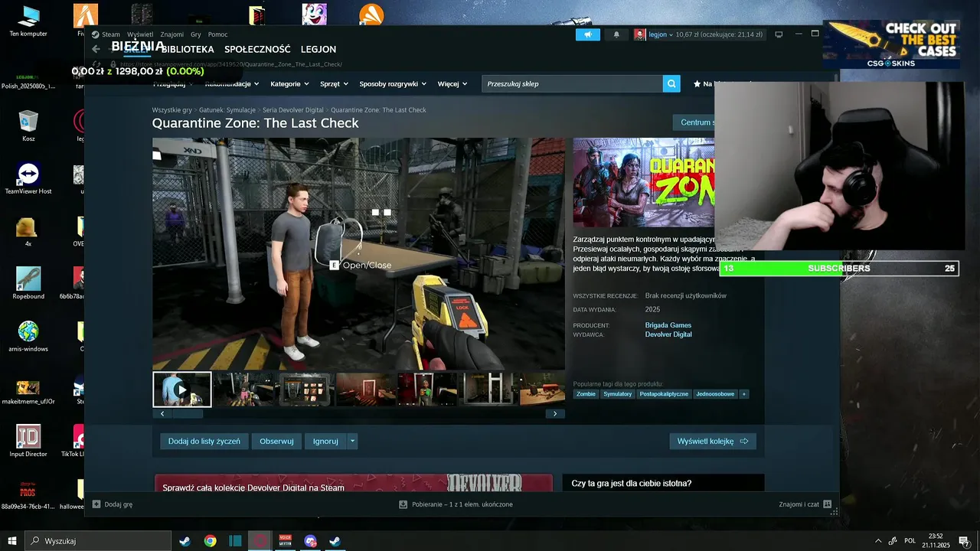Click the Windows Wyszukaj search box
Image resolution: width=980 pixels, height=551 pixels.
click(x=98, y=541)
